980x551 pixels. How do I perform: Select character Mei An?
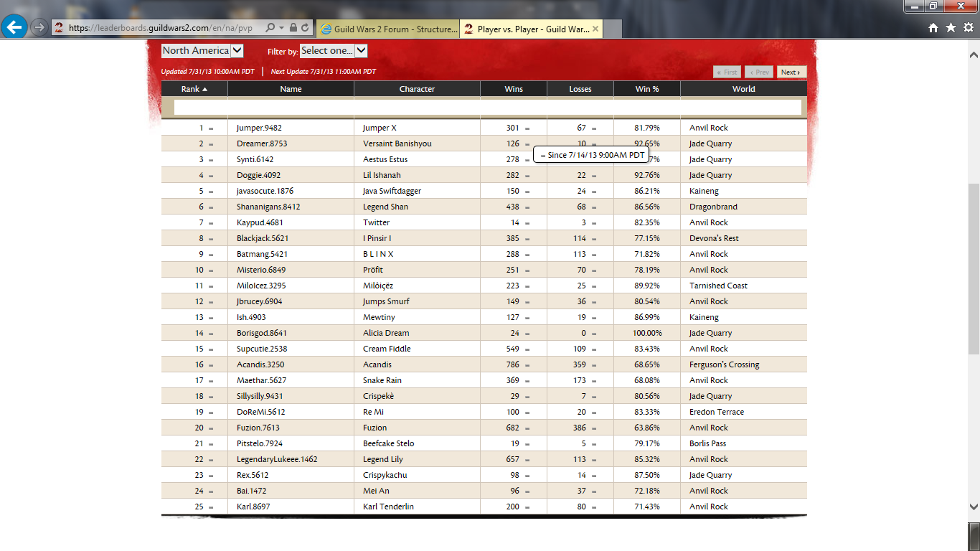(376, 491)
